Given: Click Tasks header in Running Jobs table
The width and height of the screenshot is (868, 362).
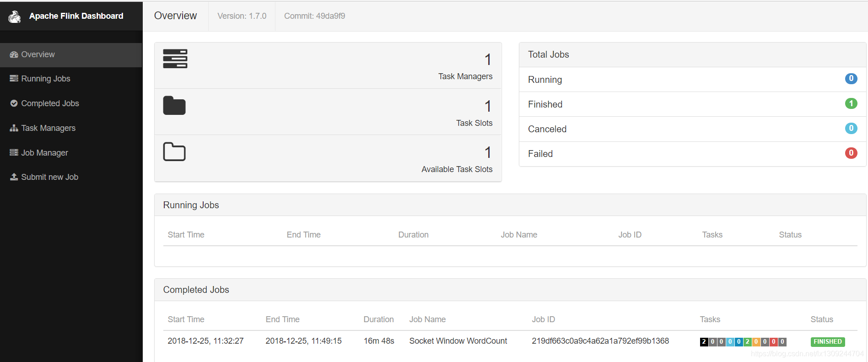Looking at the screenshot, I should pos(712,235).
